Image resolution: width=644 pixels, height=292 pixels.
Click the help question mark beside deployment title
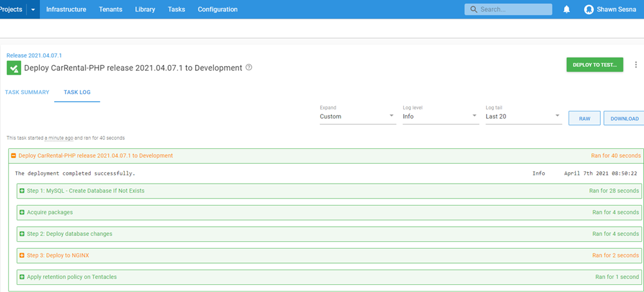point(249,68)
